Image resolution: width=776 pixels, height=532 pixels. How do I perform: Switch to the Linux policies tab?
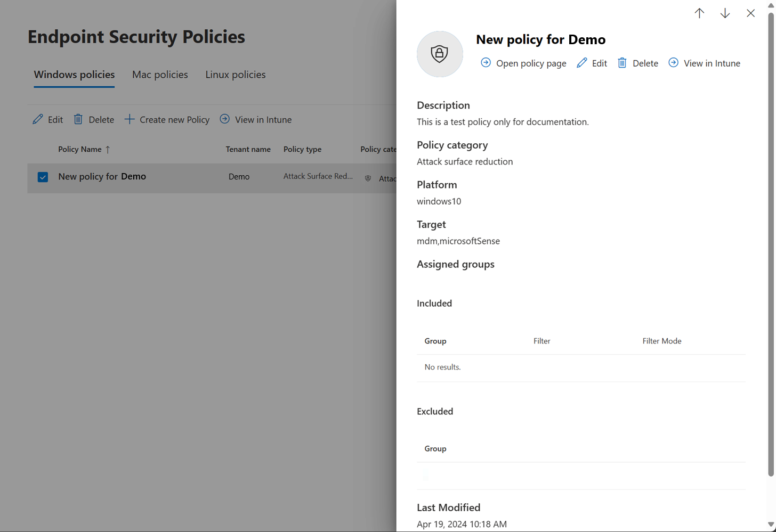point(236,75)
